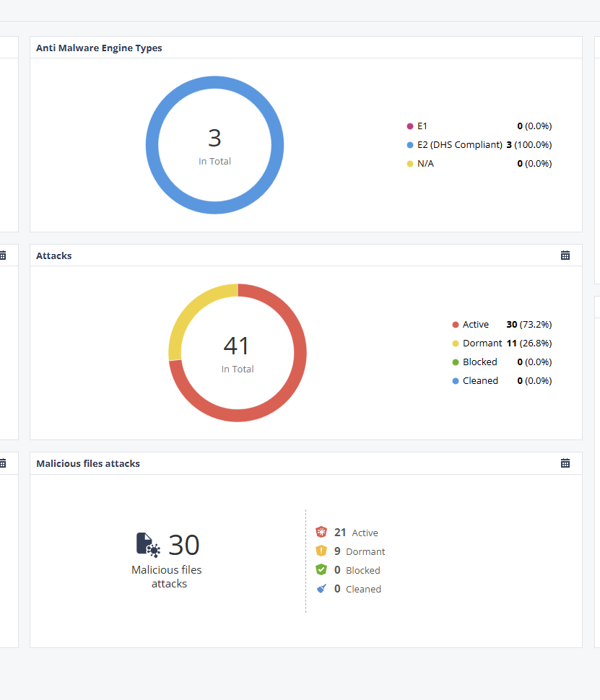Viewport: 600px width, 700px height.
Task: Click the blue broom icon beside 0 Cleaned
Action: click(321, 588)
